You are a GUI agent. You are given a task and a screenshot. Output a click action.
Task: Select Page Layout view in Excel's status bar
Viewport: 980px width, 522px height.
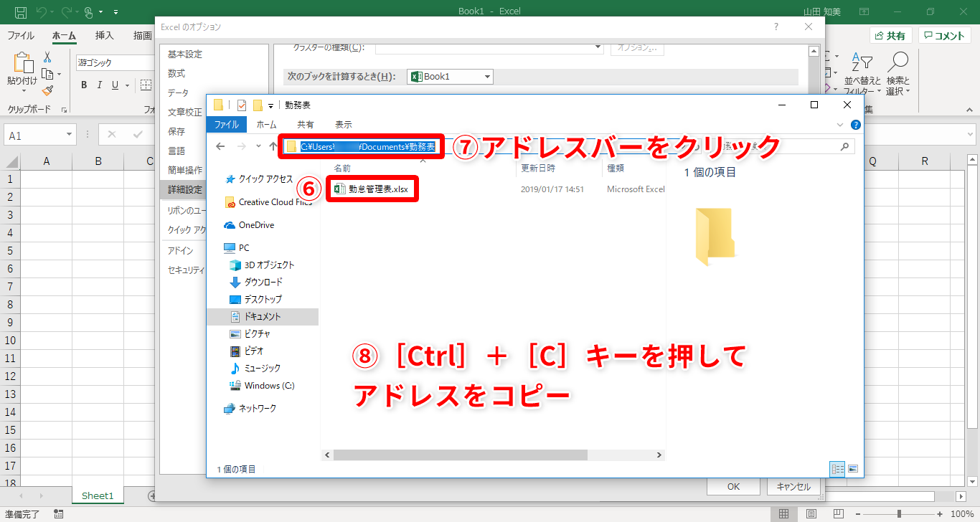pos(811,514)
